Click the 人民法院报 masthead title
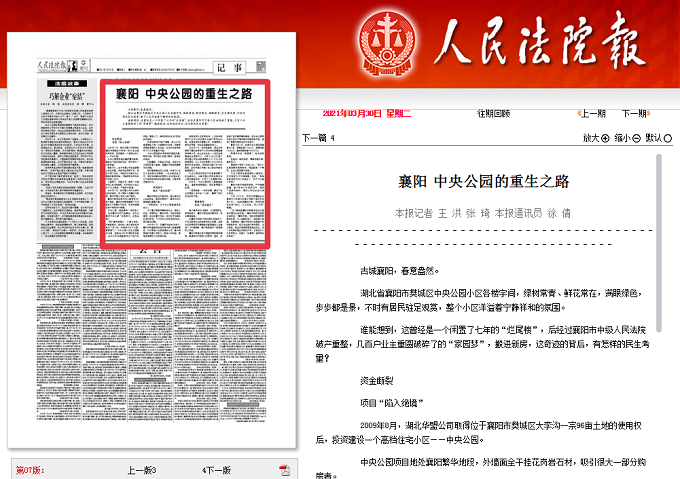The image size is (680, 479). click(540, 42)
